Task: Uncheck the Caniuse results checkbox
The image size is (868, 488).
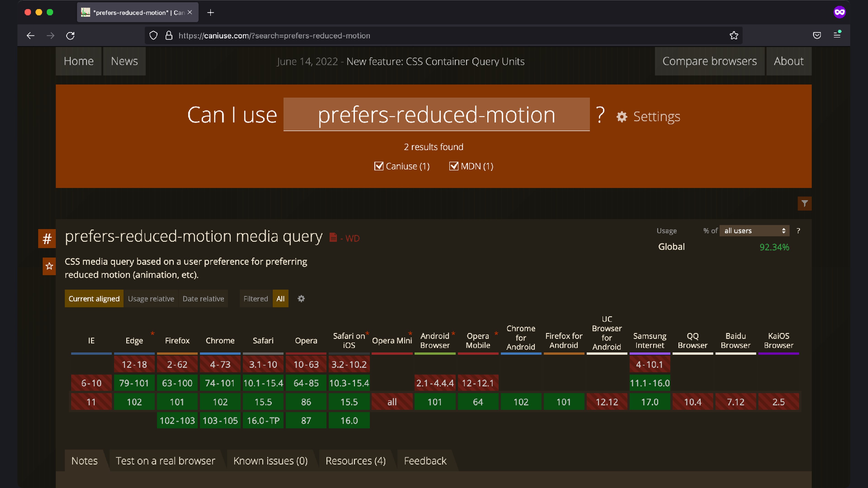Action: coord(379,166)
